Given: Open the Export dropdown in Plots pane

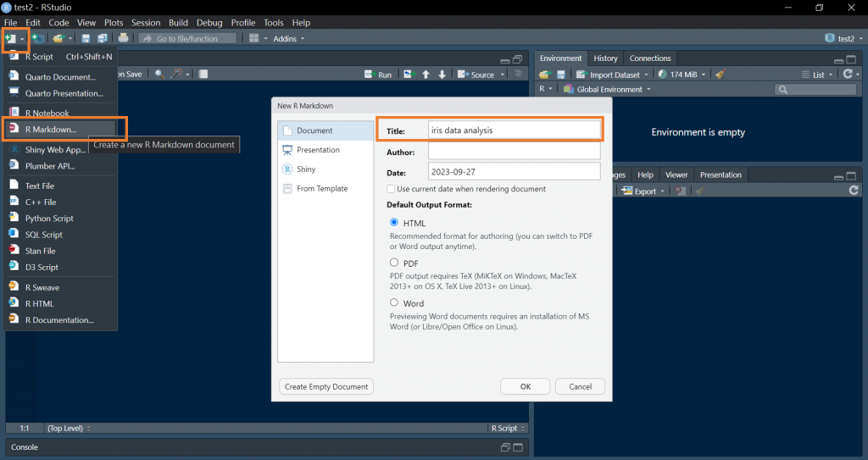Looking at the screenshot, I should click(x=643, y=191).
